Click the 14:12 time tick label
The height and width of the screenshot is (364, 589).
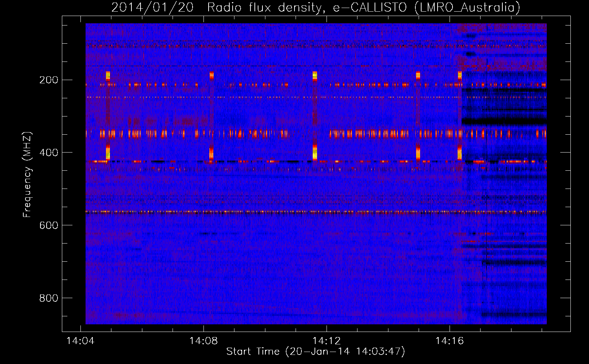[x=327, y=341]
